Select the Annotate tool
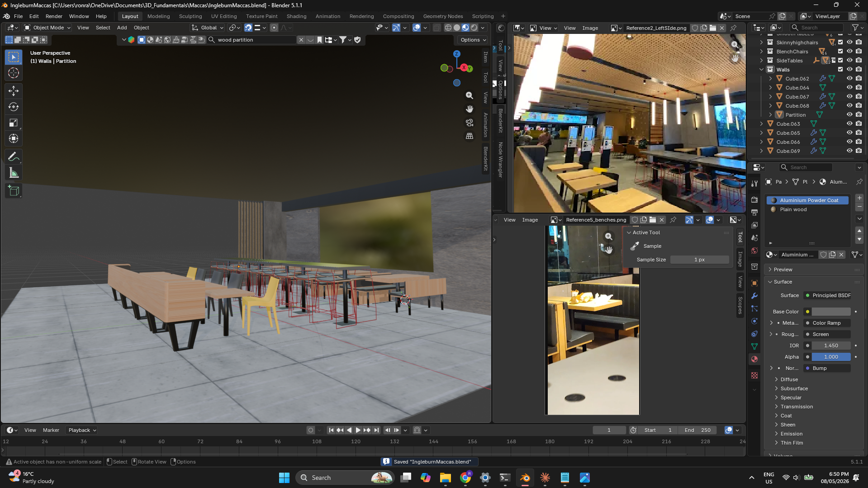The width and height of the screenshot is (868, 488). [x=14, y=156]
